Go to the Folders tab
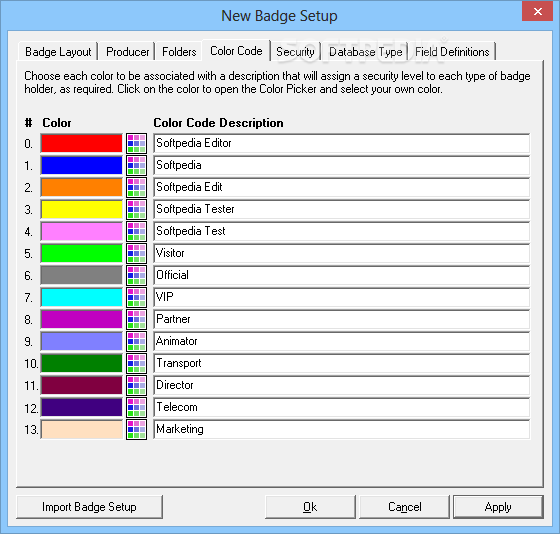This screenshot has width=560, height=534. pyautogui.click(x=179, y=52)
